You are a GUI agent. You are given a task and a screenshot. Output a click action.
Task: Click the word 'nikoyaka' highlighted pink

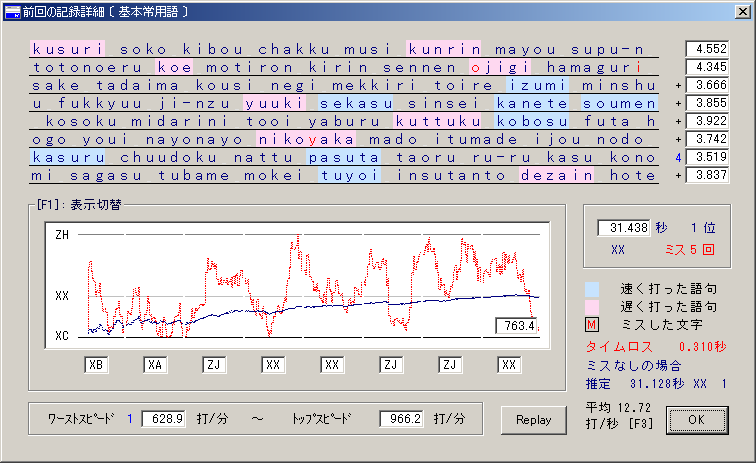[306, 139]
